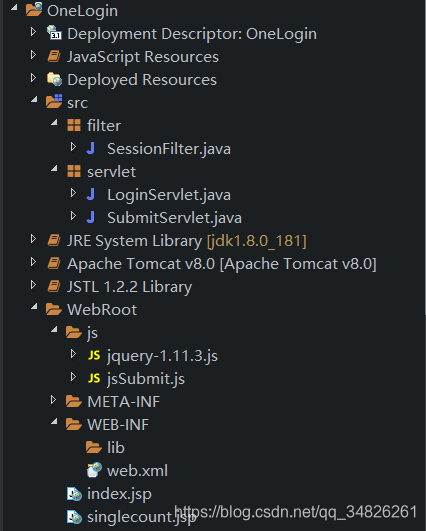The width and height of the screenshot is (426, 531).
Task: Select the lib folder under WEB-INF
Action: click(x=116, y=447)
